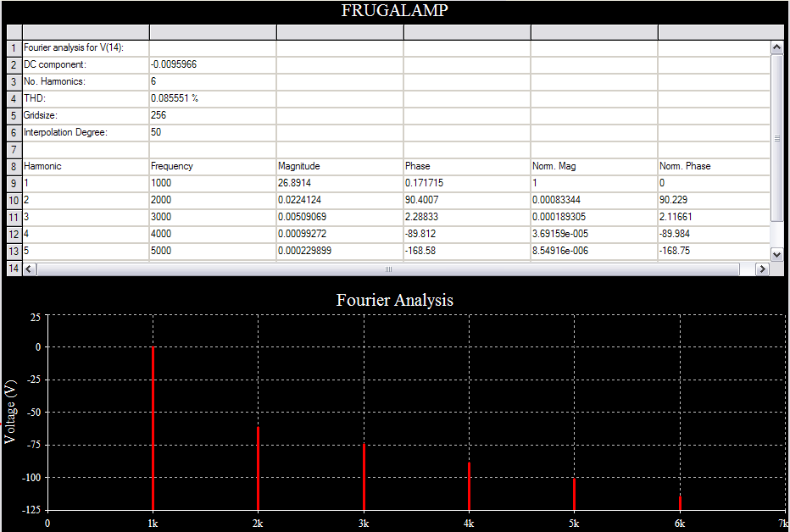
Task: Click the vertical scrollbar down arrow
Action: [776, 254]
